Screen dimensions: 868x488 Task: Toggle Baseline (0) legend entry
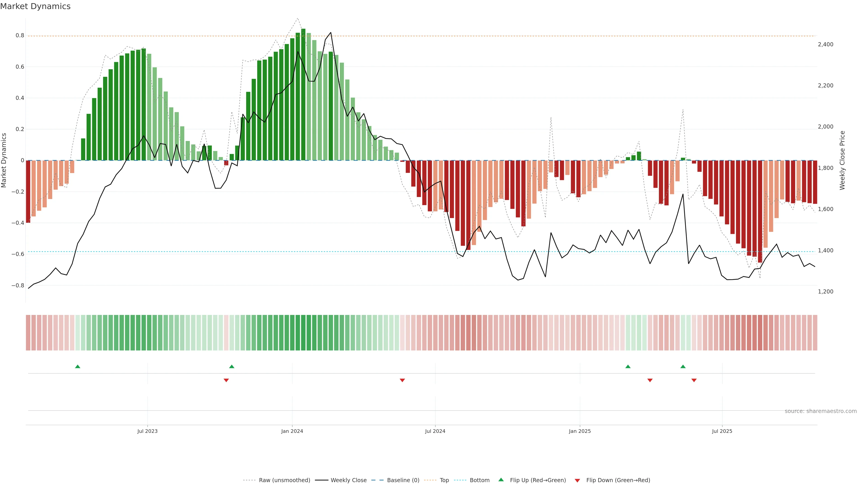(x=403, y=480)
